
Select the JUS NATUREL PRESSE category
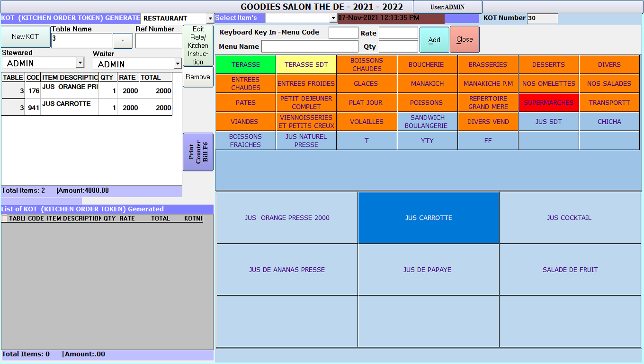[306, 140]
